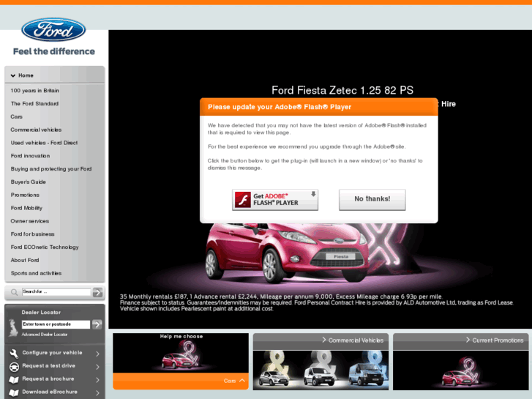Open About Ford
This screenshot has width=532, height=399.
click(25, 260)
